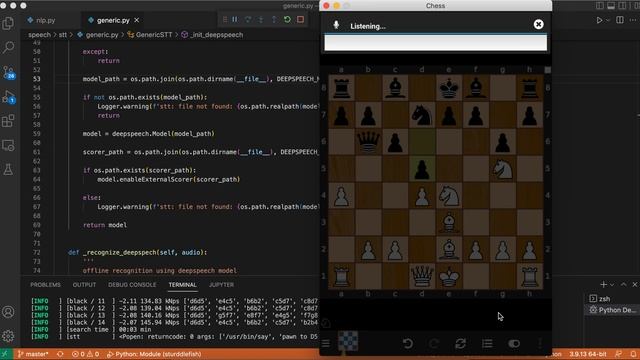
Task: Focus the speech text input field
Action: [x=436, y=42]
